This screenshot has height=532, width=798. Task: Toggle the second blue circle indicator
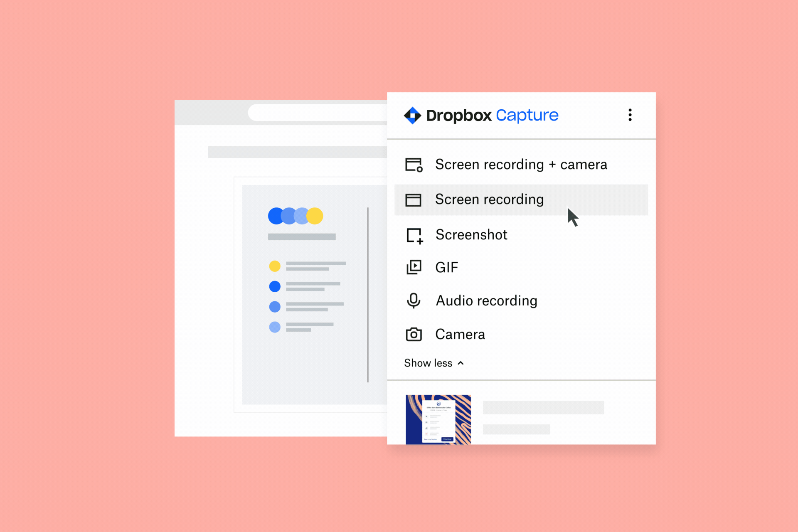274,308
